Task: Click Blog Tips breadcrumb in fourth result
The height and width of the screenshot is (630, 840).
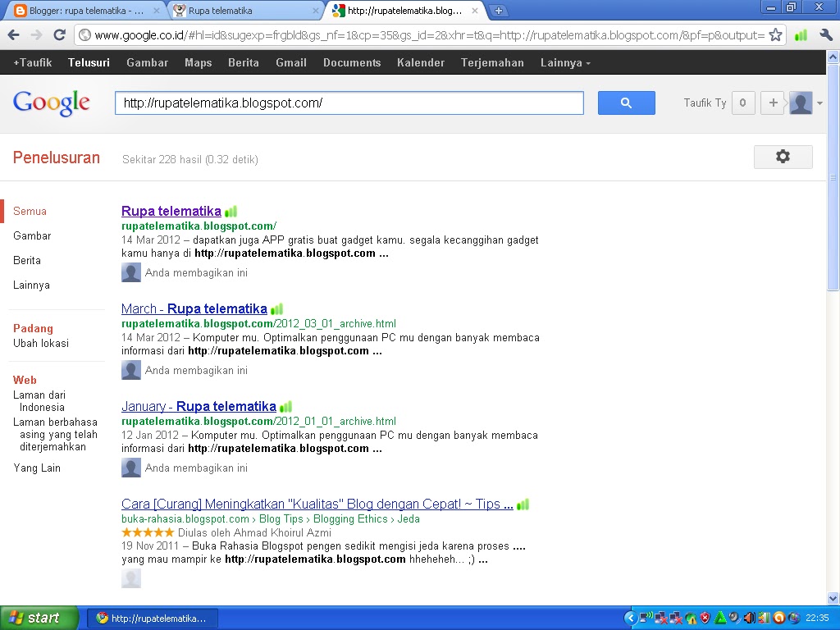Action: (281, 518)
